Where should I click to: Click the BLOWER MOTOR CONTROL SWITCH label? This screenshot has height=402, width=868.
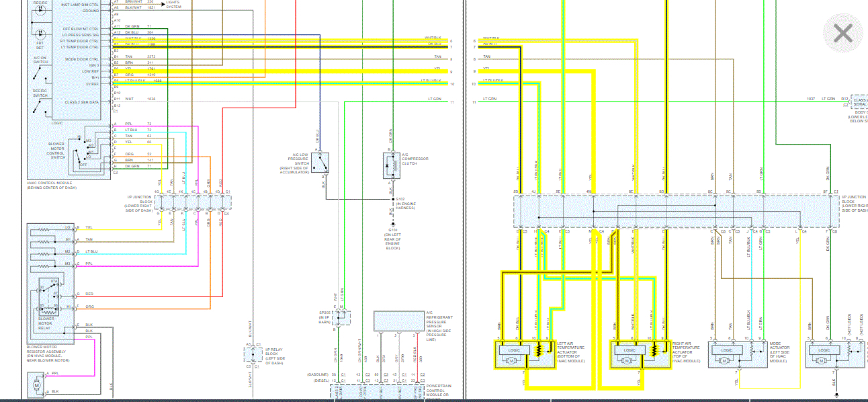56,150
